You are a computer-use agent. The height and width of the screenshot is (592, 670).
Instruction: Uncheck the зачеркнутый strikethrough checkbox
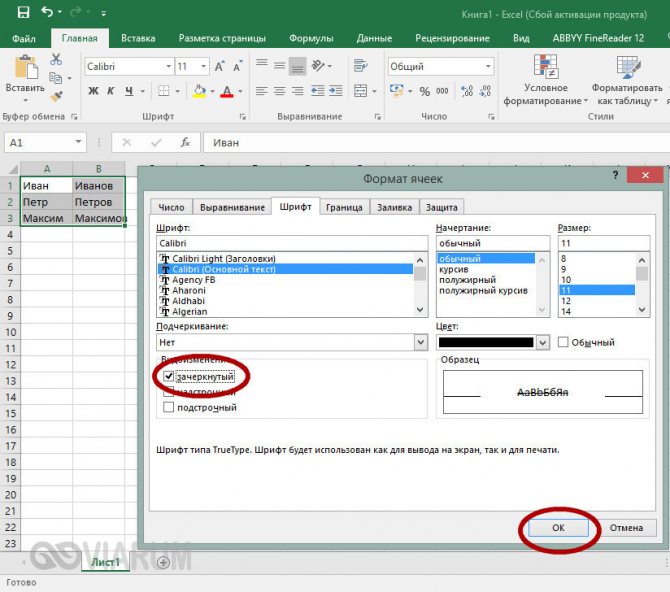pos(169,376)
